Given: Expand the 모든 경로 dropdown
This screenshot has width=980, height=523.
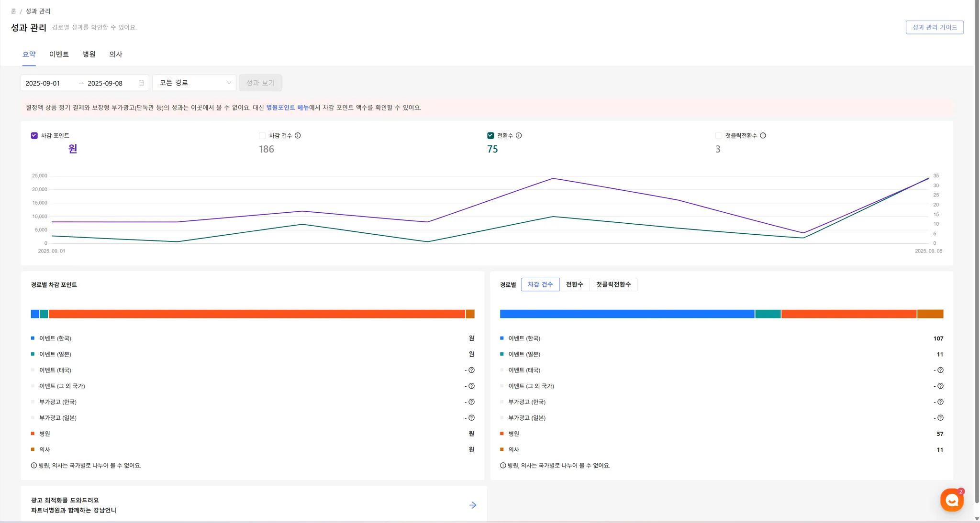Looking at the screenshot, I should pos(194,83).
